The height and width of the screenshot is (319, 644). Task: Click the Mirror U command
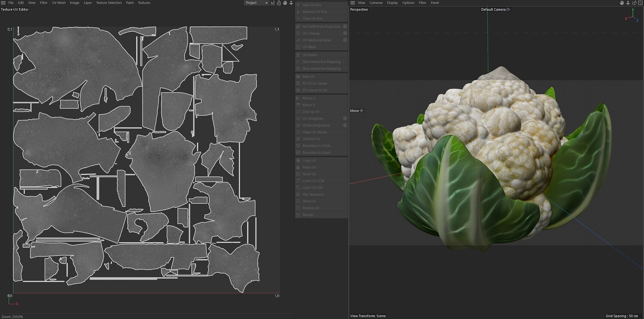[321, 98]
